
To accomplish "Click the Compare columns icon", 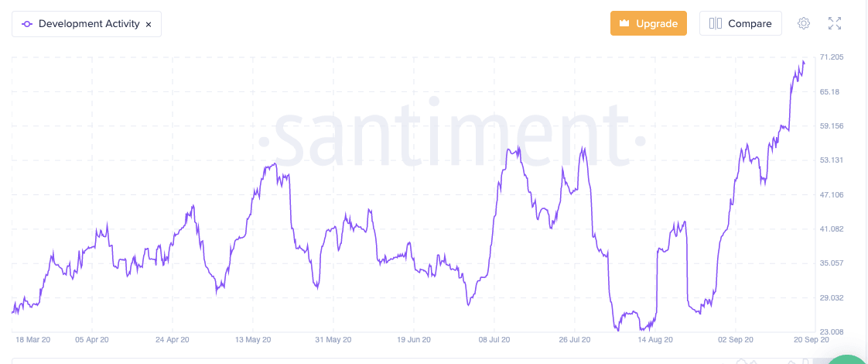I will pyautogui.click(x=716, y=23).
